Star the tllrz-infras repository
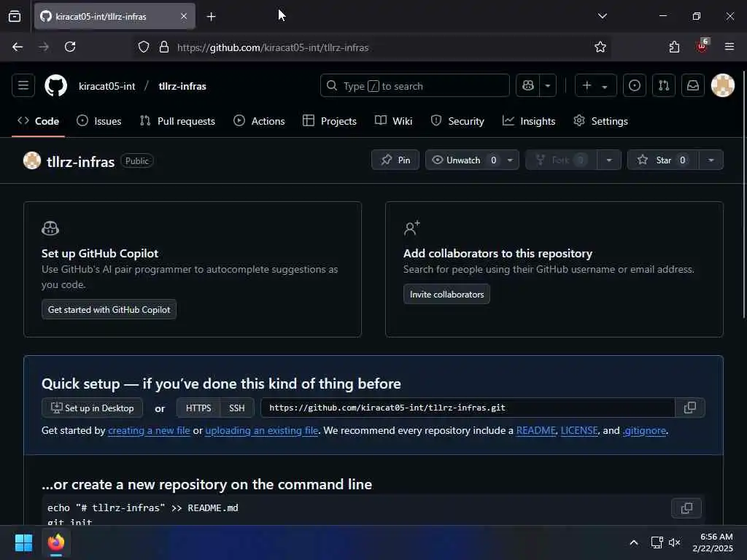The width and height of the screenshot is (747, 560). [663, 160]
